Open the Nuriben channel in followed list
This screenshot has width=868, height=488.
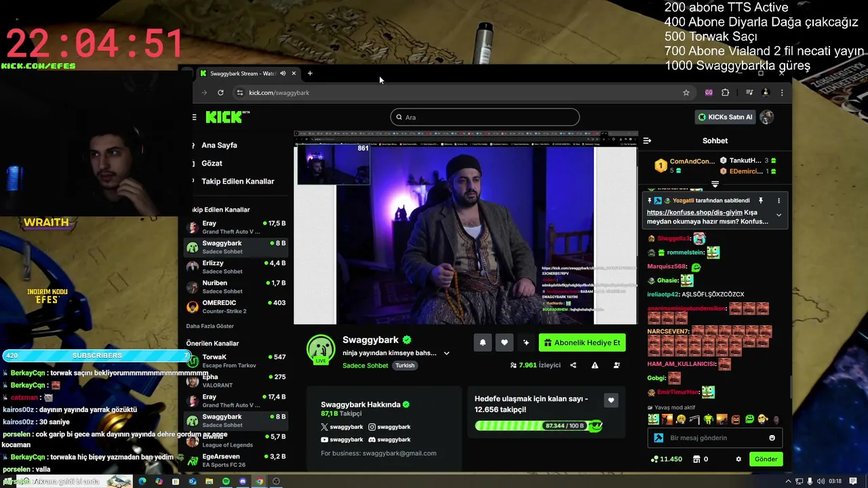(x=236, y=287)
